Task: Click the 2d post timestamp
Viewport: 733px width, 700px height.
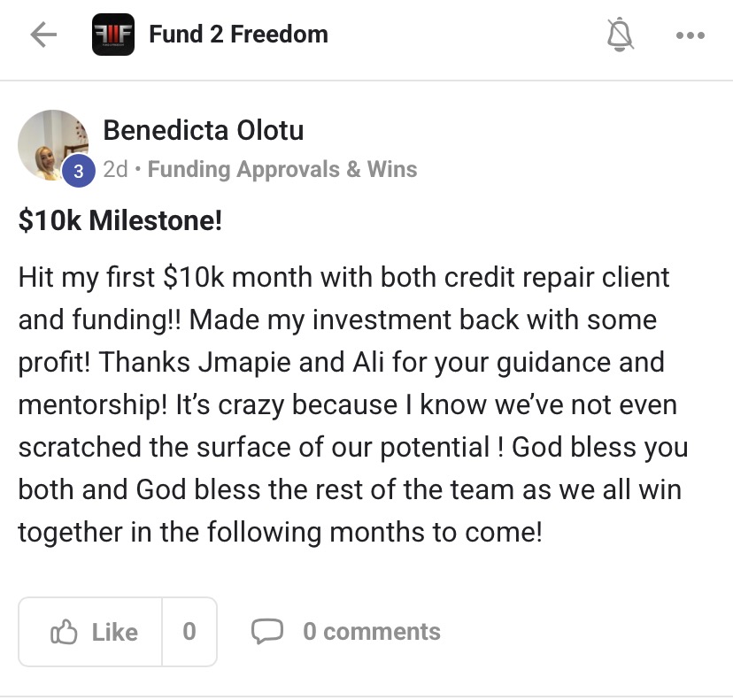Action: 115,169
